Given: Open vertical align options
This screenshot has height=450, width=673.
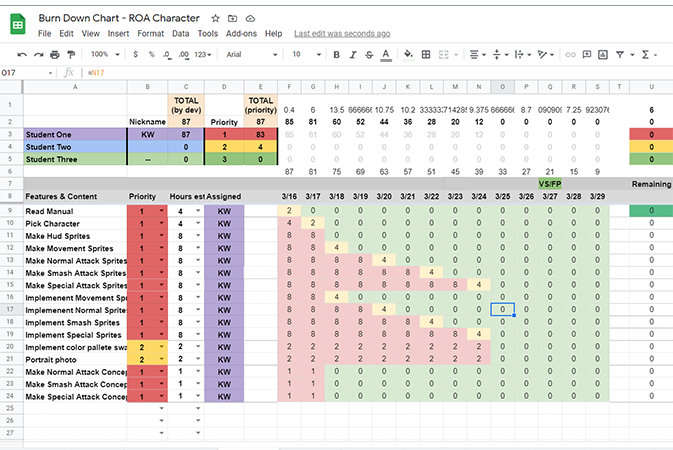Looking at the screenshot, I should 500,55.
